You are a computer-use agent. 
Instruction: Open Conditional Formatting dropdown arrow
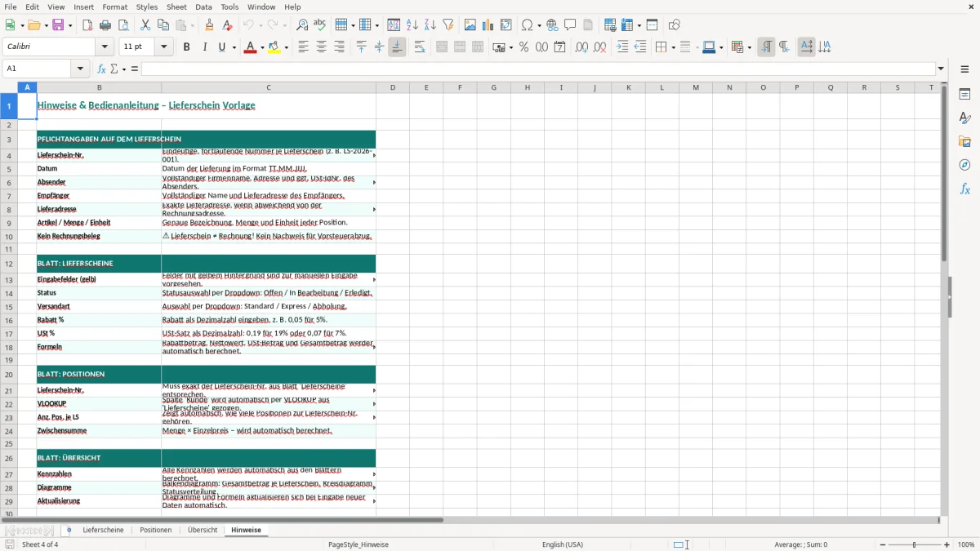point(749,47)
